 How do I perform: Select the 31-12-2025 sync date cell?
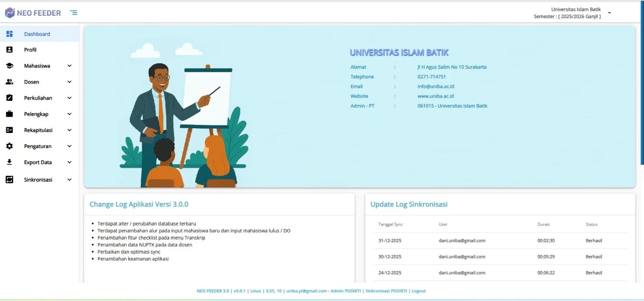pyautogui.click(x=390, y=241)
